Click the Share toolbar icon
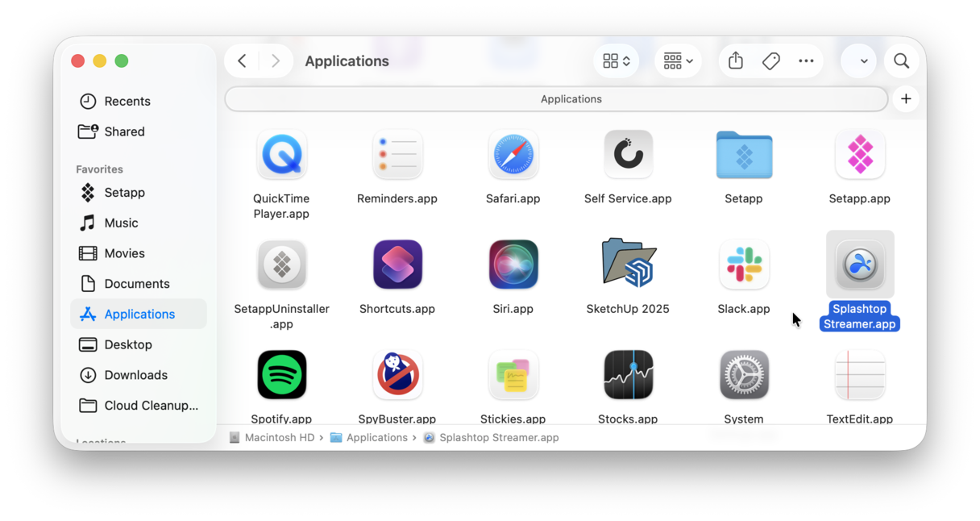The width and height of the screenshot is (980, 521). click(x=736, y=60)
